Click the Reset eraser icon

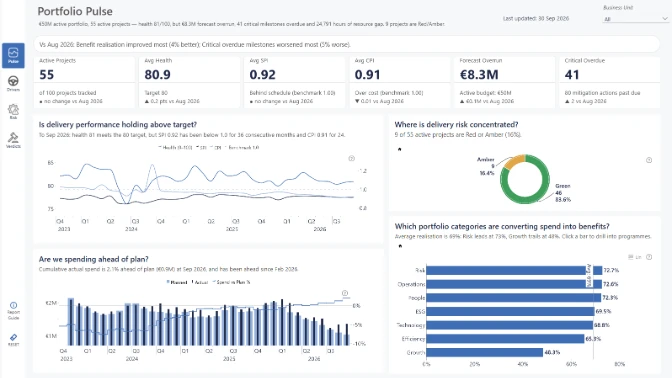(13, 340)
